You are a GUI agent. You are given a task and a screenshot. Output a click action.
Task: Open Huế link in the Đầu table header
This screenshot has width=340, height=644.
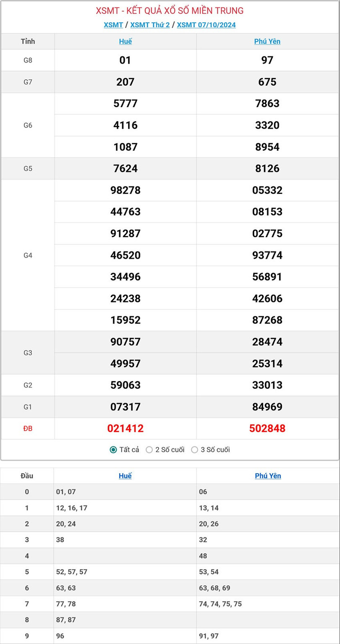point(125,476)
